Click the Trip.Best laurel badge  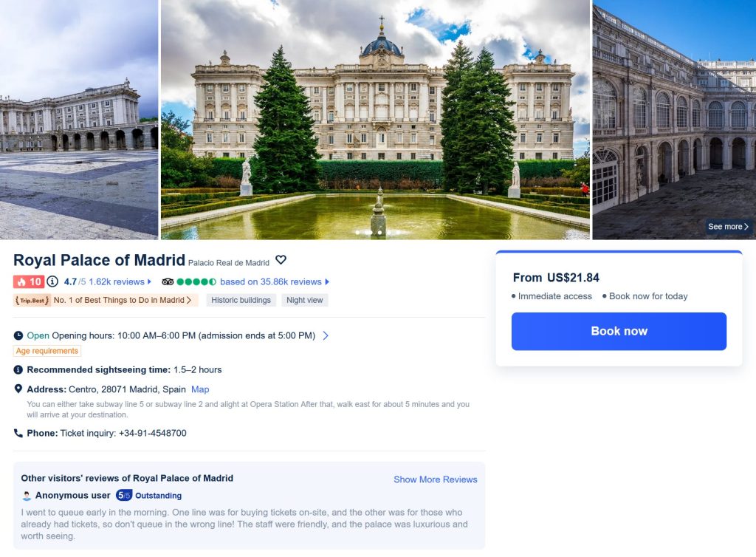32,301
